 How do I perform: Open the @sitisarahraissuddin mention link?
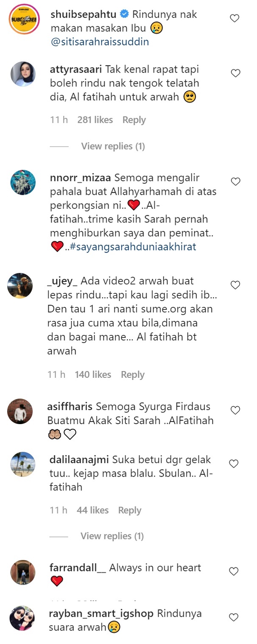coord(100,42)
